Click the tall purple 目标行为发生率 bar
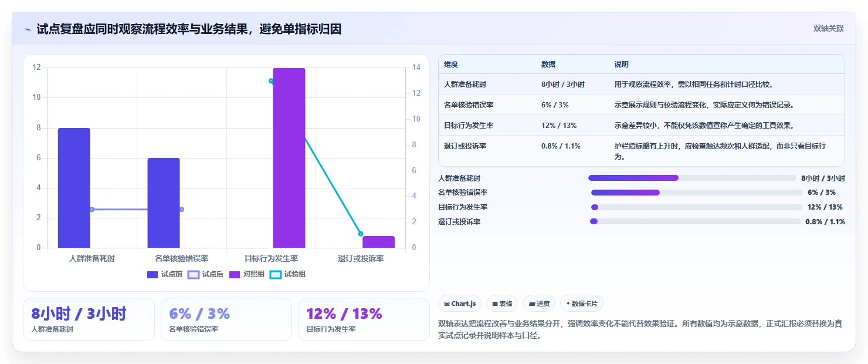Viewport: 868px width, 364px height. tap(289, 158)
